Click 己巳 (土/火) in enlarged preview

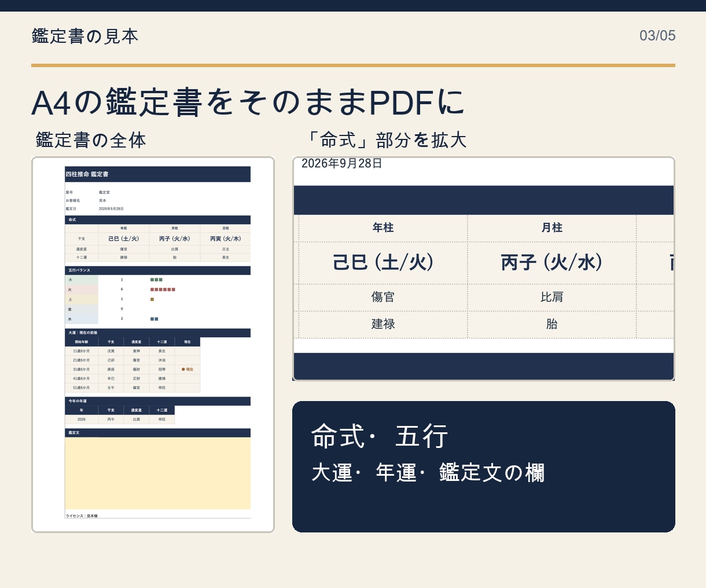click(x=383, y=262)
